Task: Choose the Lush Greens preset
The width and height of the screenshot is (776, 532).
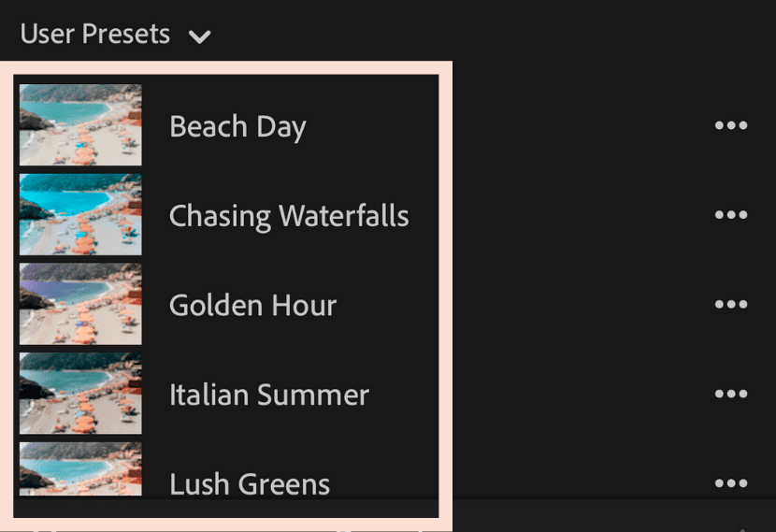Action: pos(250,483)
